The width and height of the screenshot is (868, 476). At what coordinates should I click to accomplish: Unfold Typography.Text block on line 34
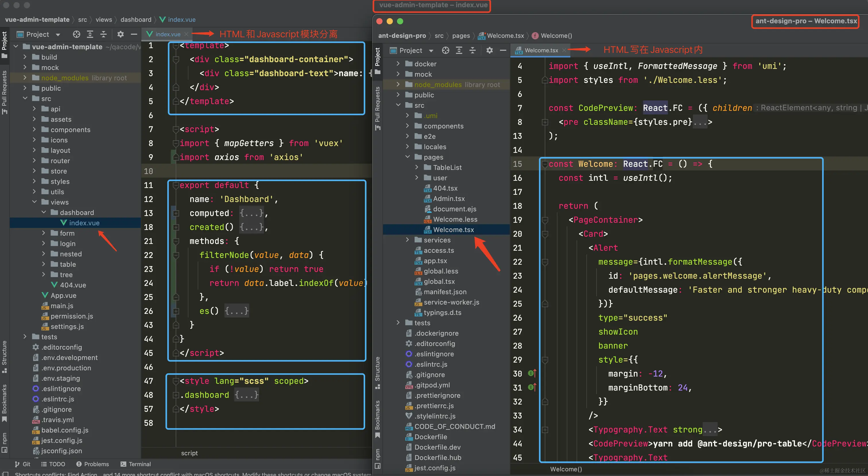pyautogui.click(x=545, y=429)
